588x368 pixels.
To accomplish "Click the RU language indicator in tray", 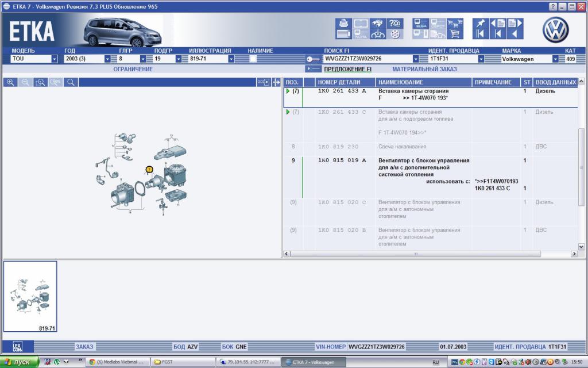I will [435, 362].
